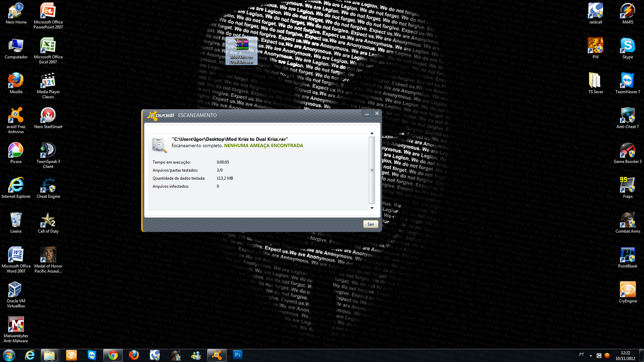Click the avast taskbar button

217,355
